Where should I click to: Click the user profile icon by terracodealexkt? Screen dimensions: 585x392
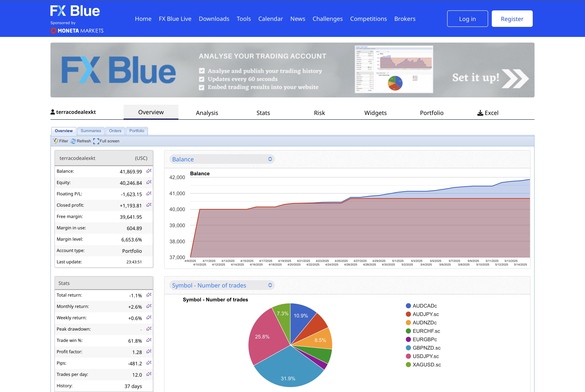53,112
